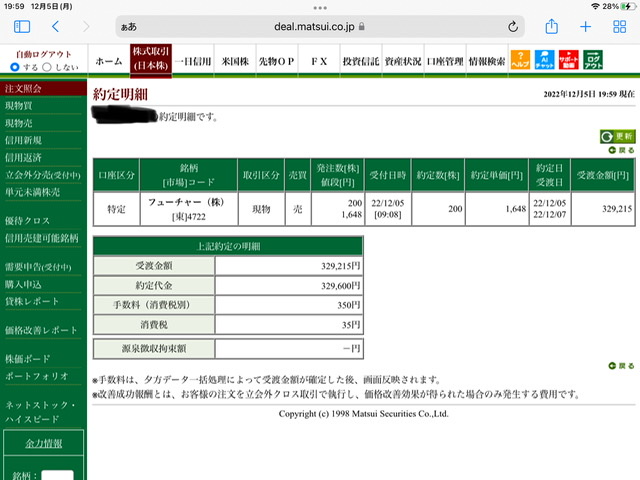This screenshot has height=480, width=640.
Task: Tap the ああ reader text-size control
Action: 129,27
